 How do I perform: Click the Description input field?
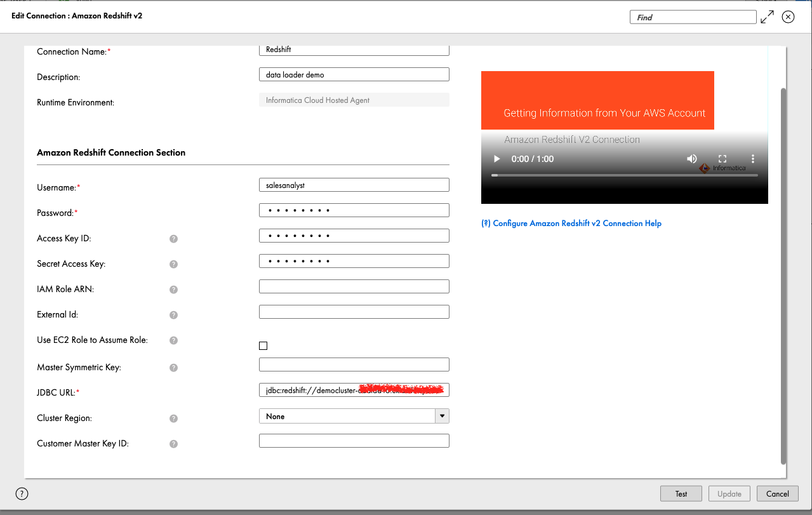click(354, 74)
